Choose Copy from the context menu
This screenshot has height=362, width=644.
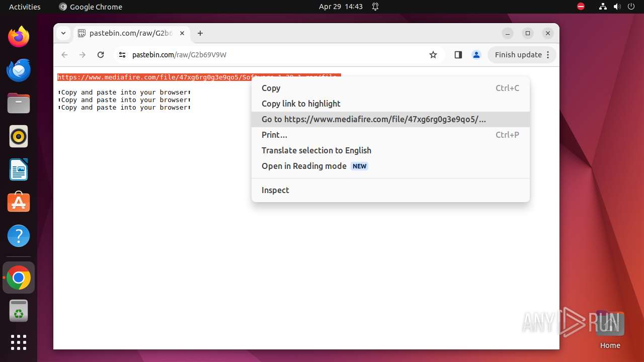(x=390, y=88)
